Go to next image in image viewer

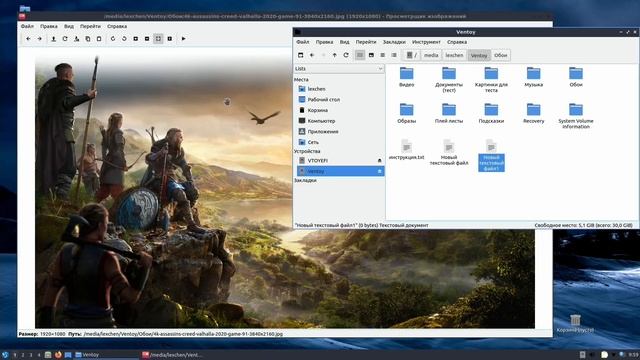point(40,39)
